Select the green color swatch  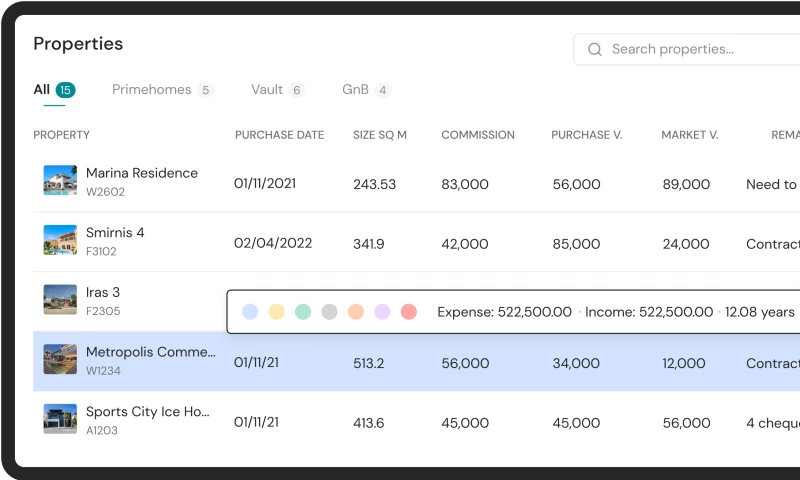[303, 312]
